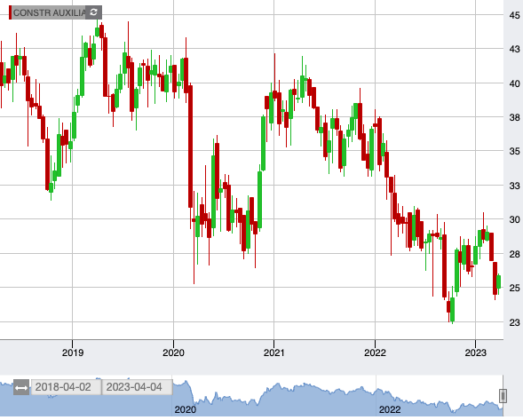Click the red color marker of CONSTR AUXILIA
Screen dimensions: 523x420
(11, 12)
